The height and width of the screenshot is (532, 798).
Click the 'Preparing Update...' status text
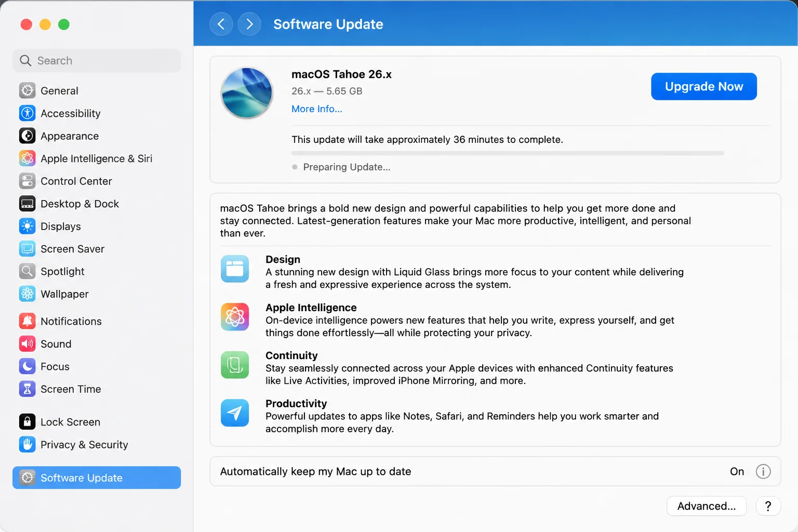347,167
